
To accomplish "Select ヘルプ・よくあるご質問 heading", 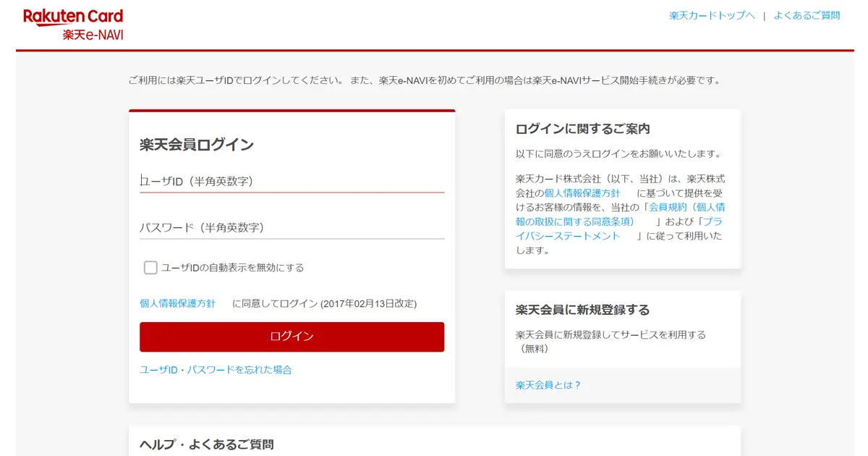I will tap(207, 444).
